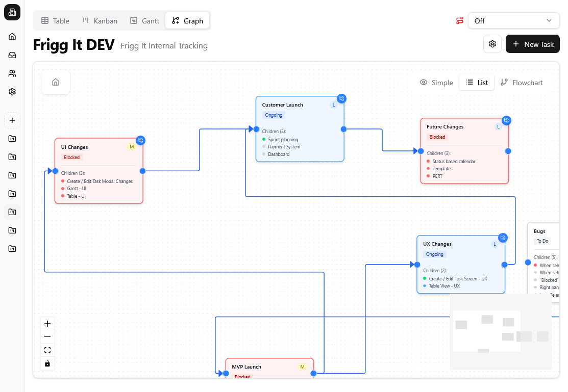
Task: Expand the UI Changes node hierarchy icon
Action: [x=140, y=141]
